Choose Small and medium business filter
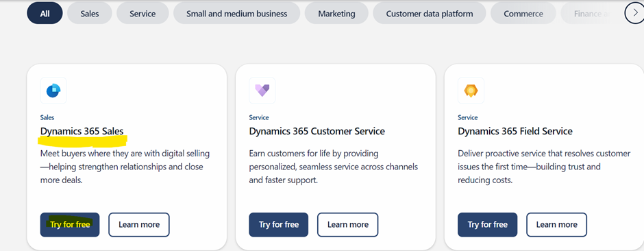644x251 pixels. pyautogui.click(x=236, y=13)
